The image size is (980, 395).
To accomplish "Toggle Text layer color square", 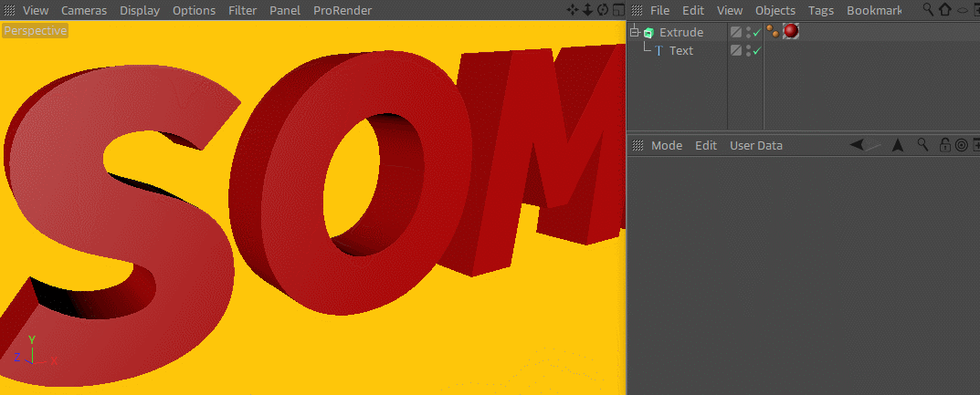I will 736,50.
